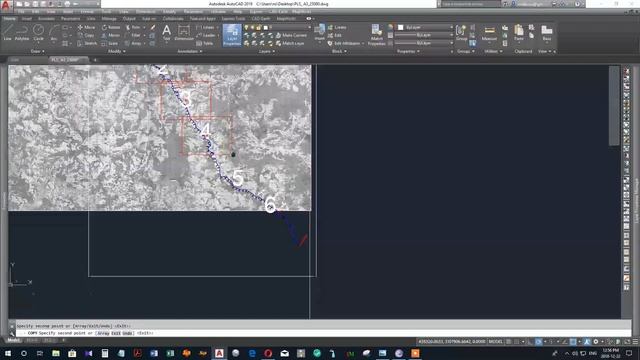Click Edit Attributes in Block panel
The width and height of the screenshot is (640, 360).
[345, 43]
